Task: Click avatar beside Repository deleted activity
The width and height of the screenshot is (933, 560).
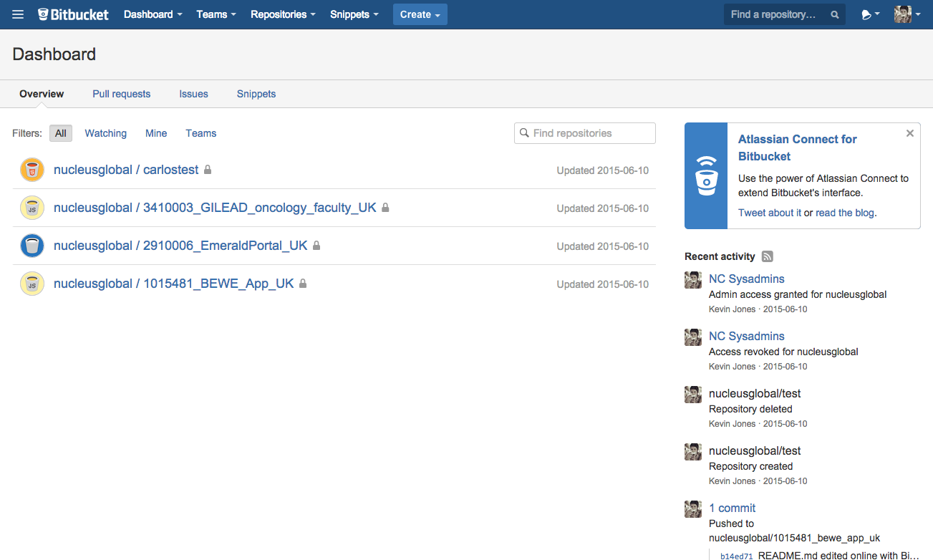Action: 693,395
